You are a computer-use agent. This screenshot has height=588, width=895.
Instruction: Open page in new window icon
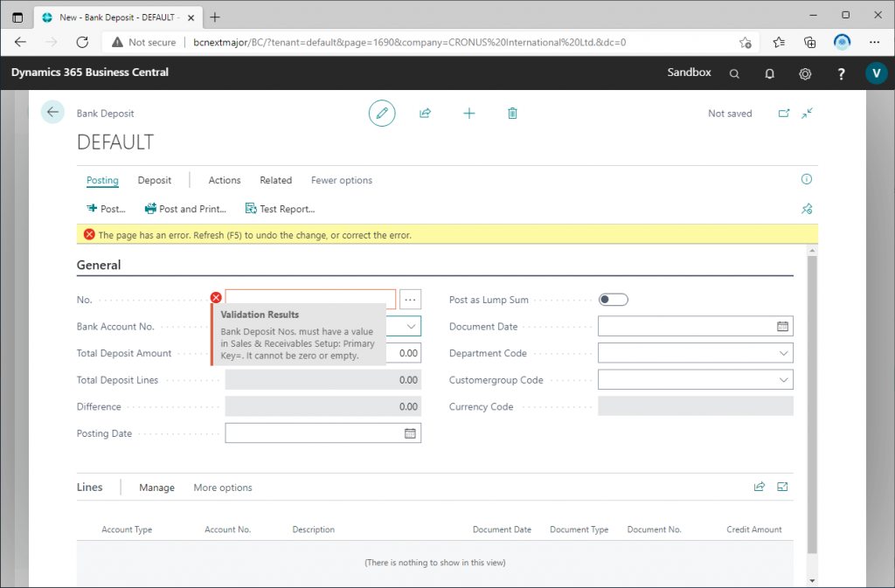(x=784, y=113)
